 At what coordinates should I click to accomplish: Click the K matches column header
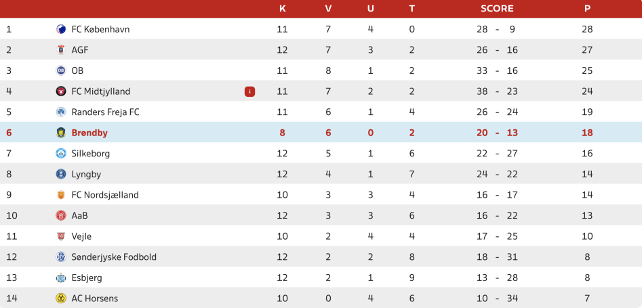click(x=283, y=9)
